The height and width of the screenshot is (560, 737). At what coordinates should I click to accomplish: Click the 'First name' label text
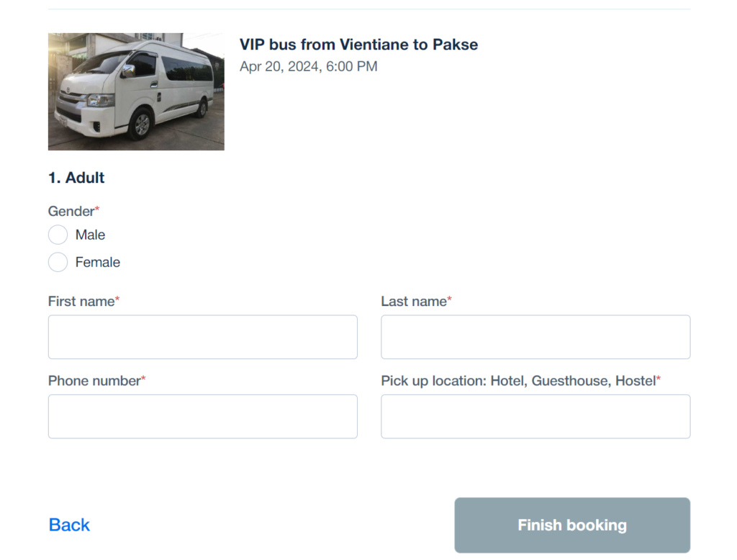pos(81,302)
